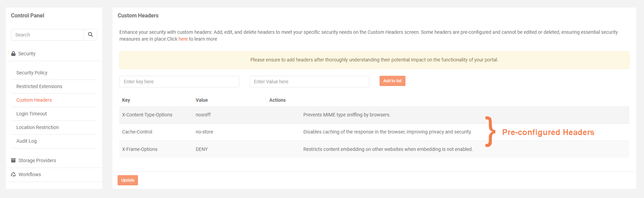644x198 pixels.
Task: Click the Enter Value here field
Action: [x=309, y=82]
